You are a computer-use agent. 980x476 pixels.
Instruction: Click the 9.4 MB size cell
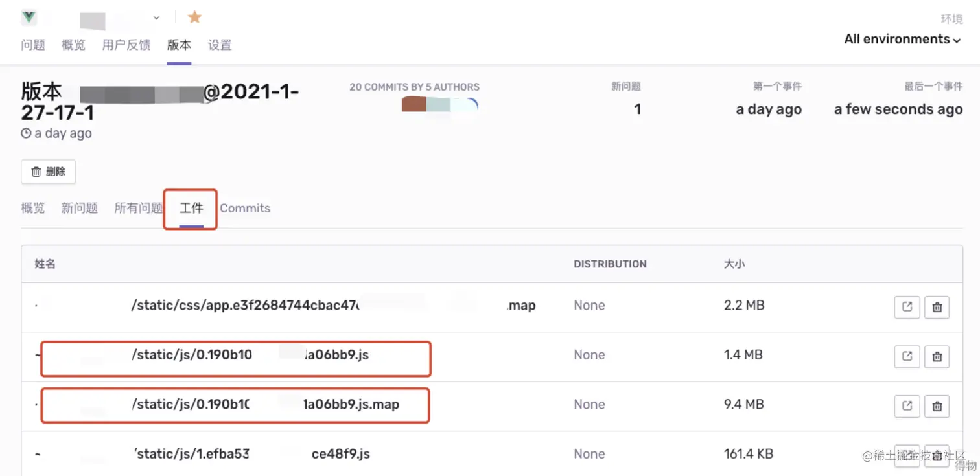coord(744,404)
